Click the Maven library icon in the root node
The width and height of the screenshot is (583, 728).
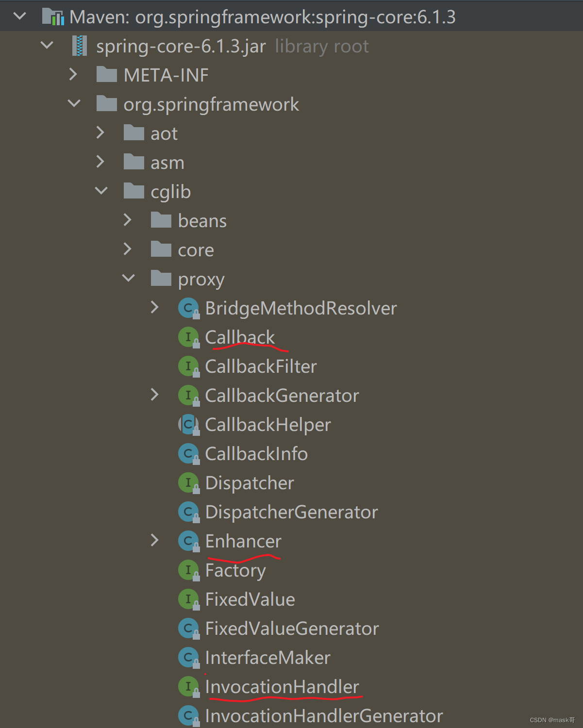53,16
